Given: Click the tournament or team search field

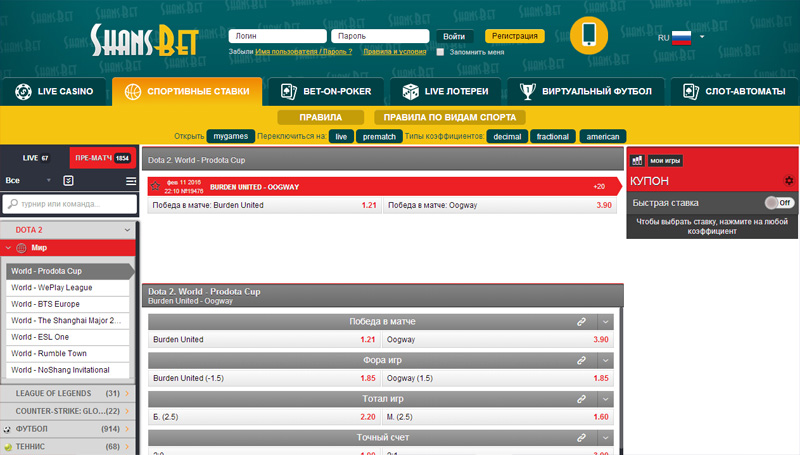Looking at the screenshot, I should coord(70,204).
